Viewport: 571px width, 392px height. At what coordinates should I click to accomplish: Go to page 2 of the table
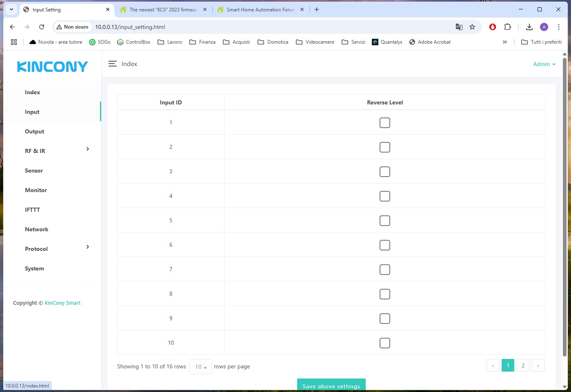(523, 365)
